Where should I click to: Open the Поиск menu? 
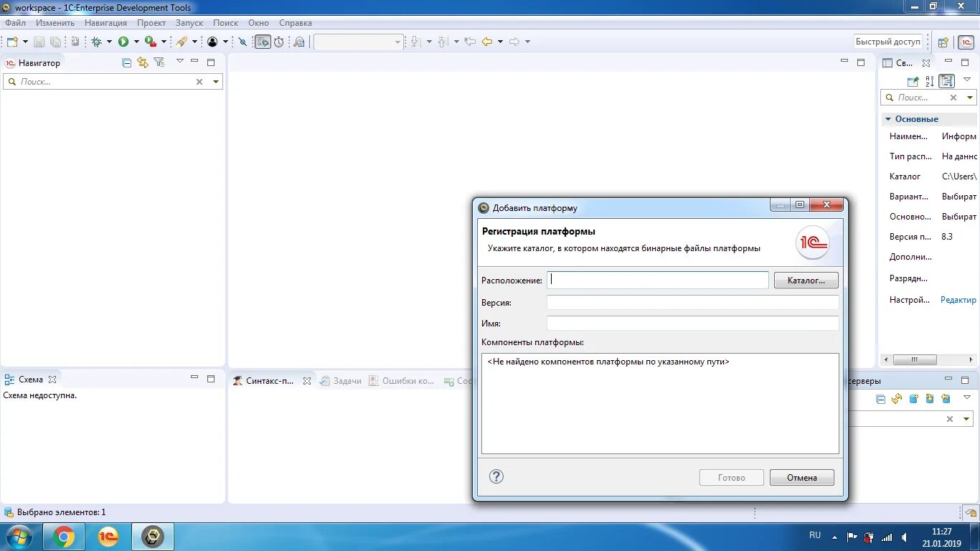click(x=225, y=23)
